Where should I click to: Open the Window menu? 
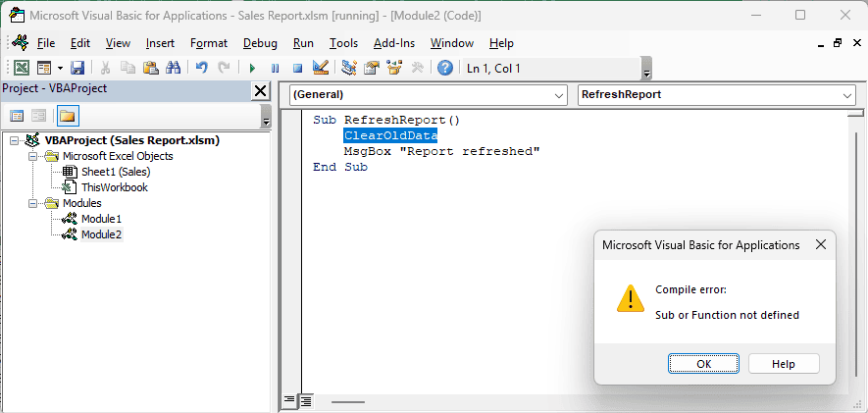click(x=452, y=43)
